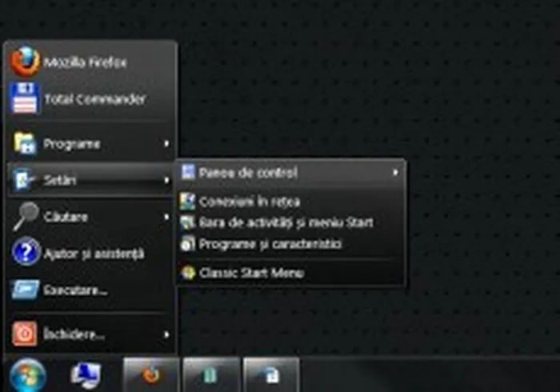560x392 pixels.
Task: Click the green icon taskbar button
Action: pos(210,374)
